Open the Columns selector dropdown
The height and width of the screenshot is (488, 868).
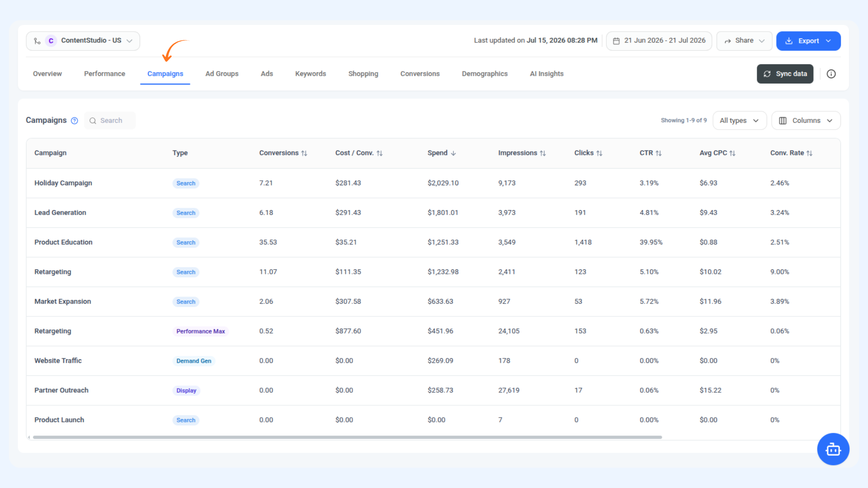(x=806, y=121)
